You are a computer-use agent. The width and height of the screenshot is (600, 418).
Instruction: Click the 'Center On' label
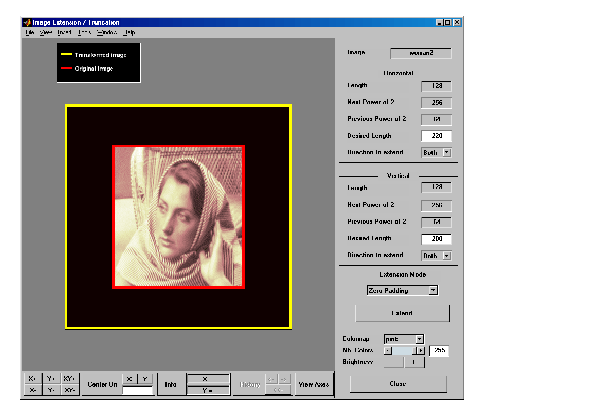102,384
